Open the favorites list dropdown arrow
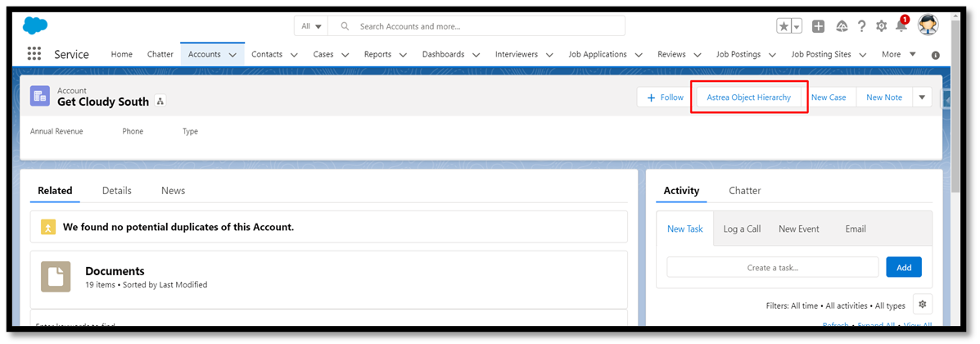 (x=797, y=26)
